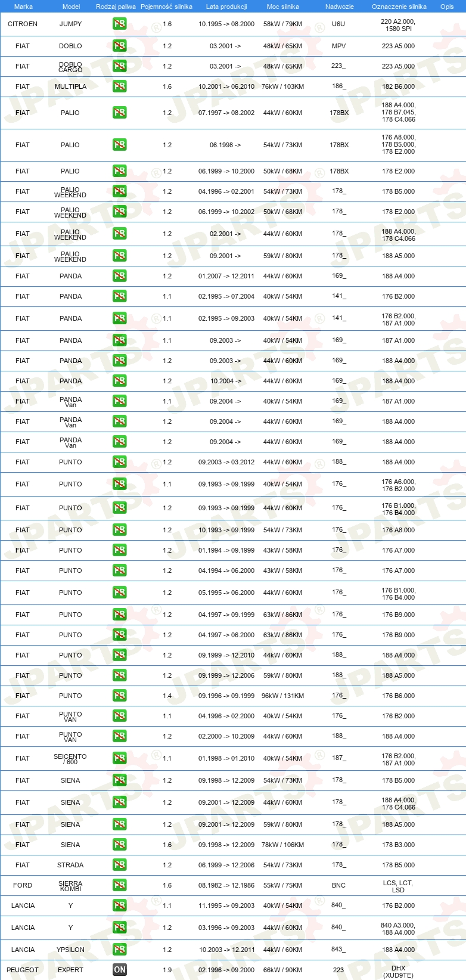The image size is (466, 980).
Task: Select the YPSILON model cell
Action: coord(70,950)
